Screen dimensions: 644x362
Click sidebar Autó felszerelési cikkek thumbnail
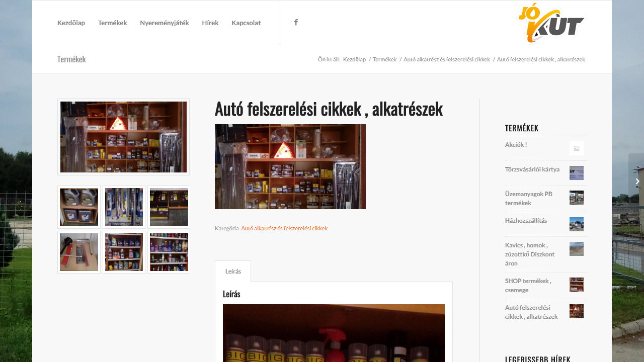[x=577, y=311]
